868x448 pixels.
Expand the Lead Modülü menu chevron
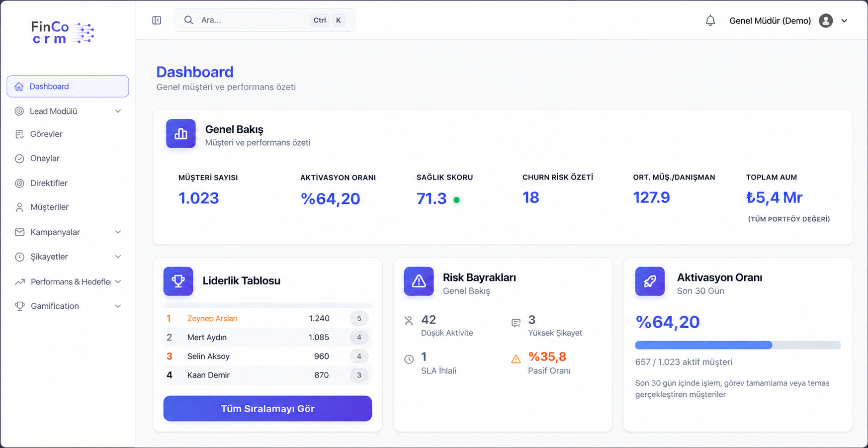click(118, 111)
